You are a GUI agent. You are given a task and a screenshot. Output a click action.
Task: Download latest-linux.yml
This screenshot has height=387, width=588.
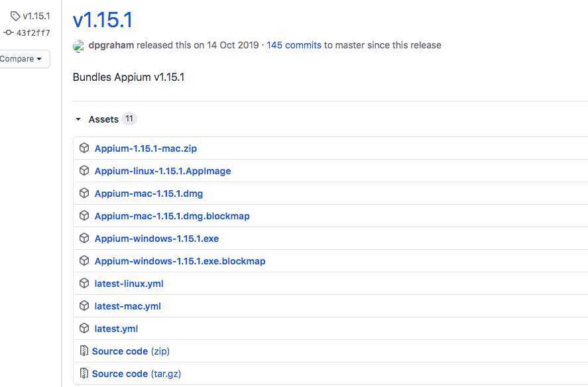(129, 284)
